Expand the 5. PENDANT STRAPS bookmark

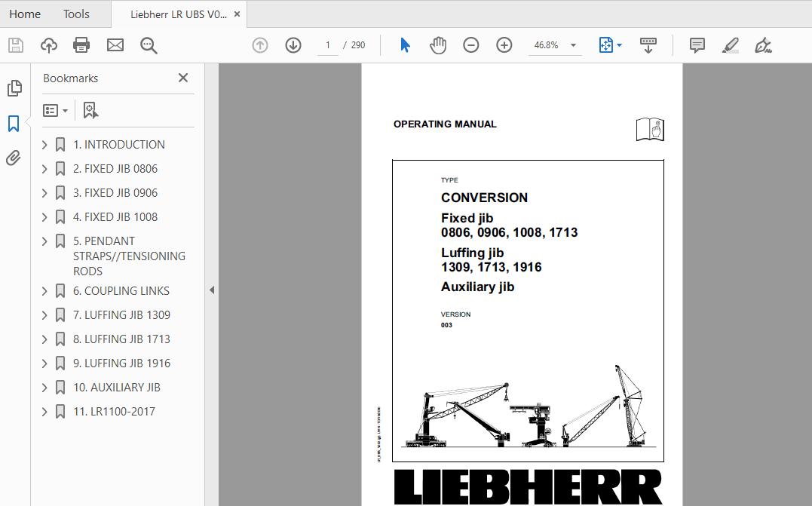(44, 241)
